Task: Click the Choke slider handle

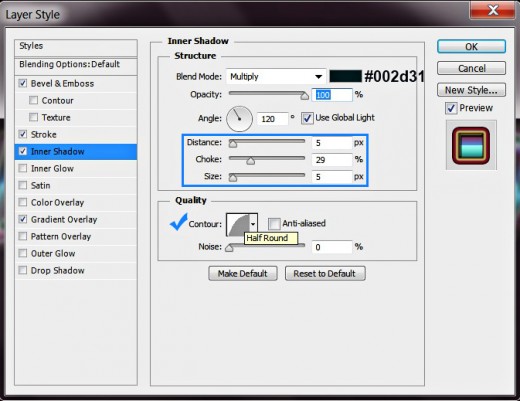Action: (251, 161)
